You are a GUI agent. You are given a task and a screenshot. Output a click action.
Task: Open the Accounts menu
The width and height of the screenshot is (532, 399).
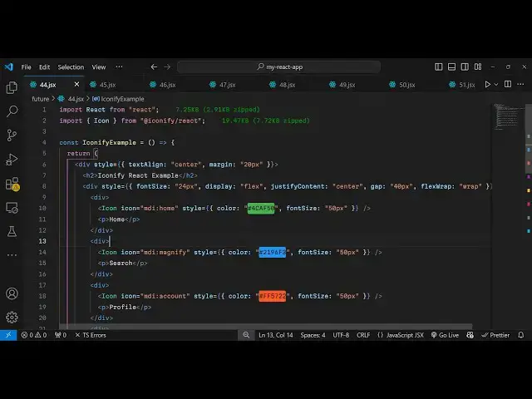point(12,293)
